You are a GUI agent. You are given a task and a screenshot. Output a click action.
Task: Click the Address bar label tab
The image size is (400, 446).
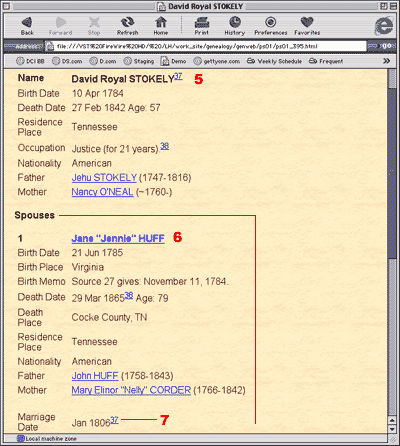tap(24, 46)
